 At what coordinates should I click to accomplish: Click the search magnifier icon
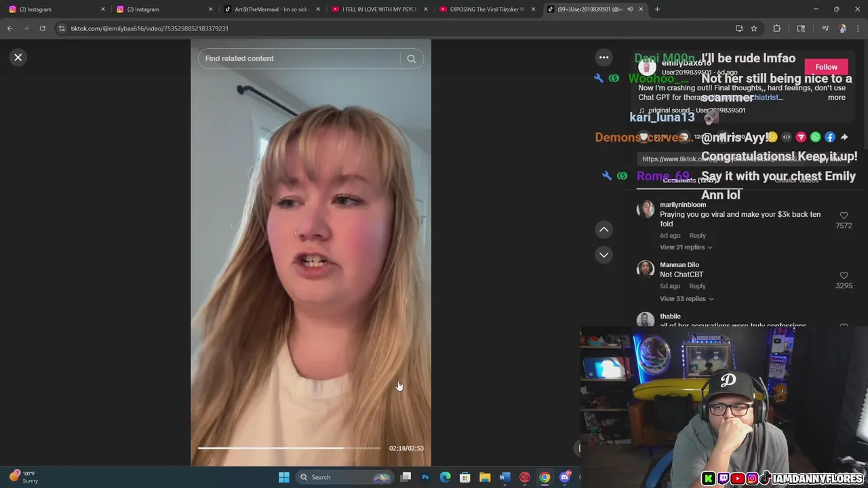point(411,59)
